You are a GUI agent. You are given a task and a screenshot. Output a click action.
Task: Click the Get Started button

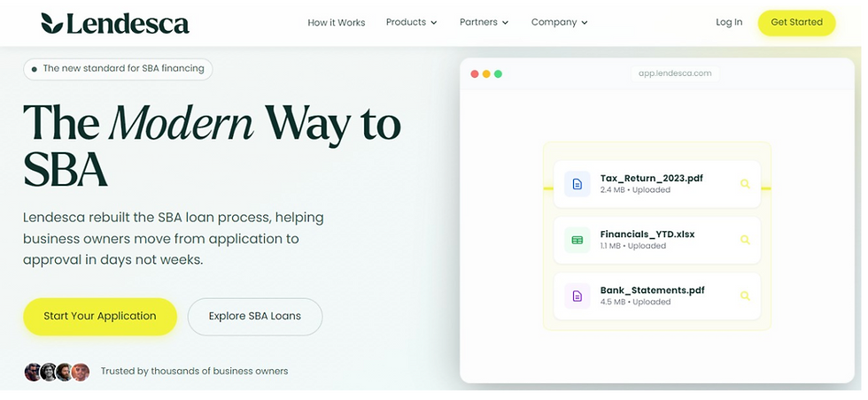(x=796, y=23)
